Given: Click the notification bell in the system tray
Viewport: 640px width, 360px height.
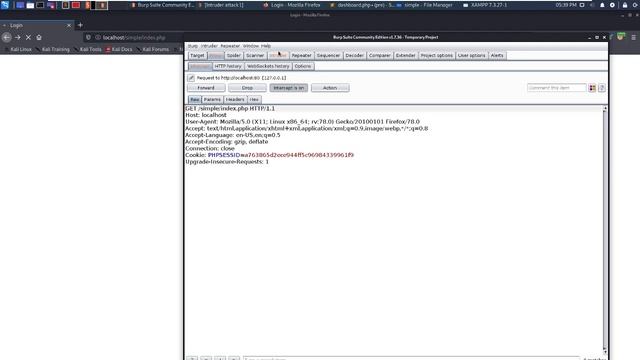Looking at the screenshot, I should point(602,5).
